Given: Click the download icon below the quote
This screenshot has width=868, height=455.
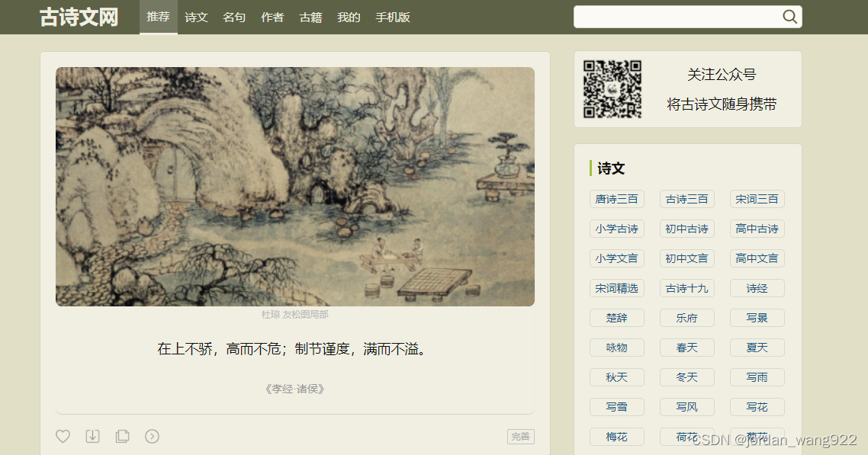Looking at the screenshot, I should coord(92,436).
